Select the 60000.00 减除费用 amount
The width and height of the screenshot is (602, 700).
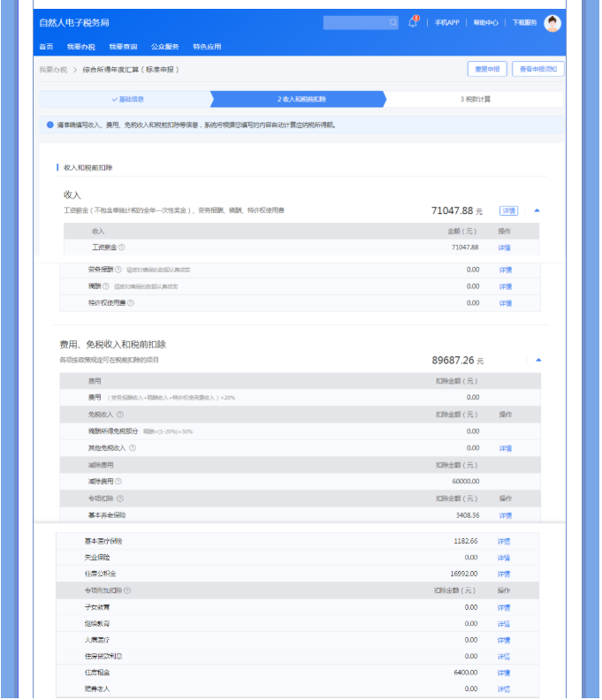[x=465, y=481]
